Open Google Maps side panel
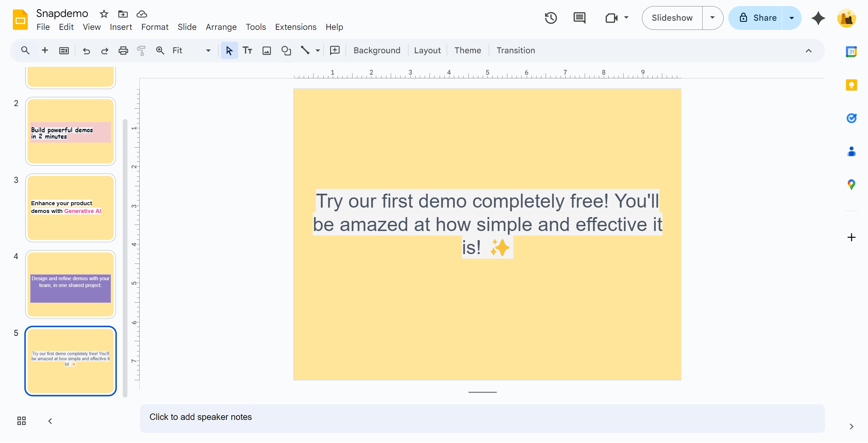 pyautogui.click(x=851, y=185)
